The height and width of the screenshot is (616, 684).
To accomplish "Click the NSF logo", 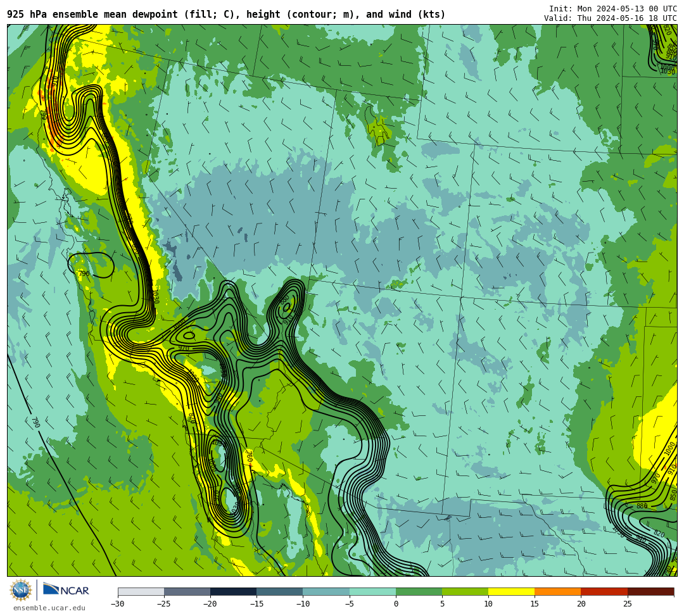I will [x=20, y=591].
